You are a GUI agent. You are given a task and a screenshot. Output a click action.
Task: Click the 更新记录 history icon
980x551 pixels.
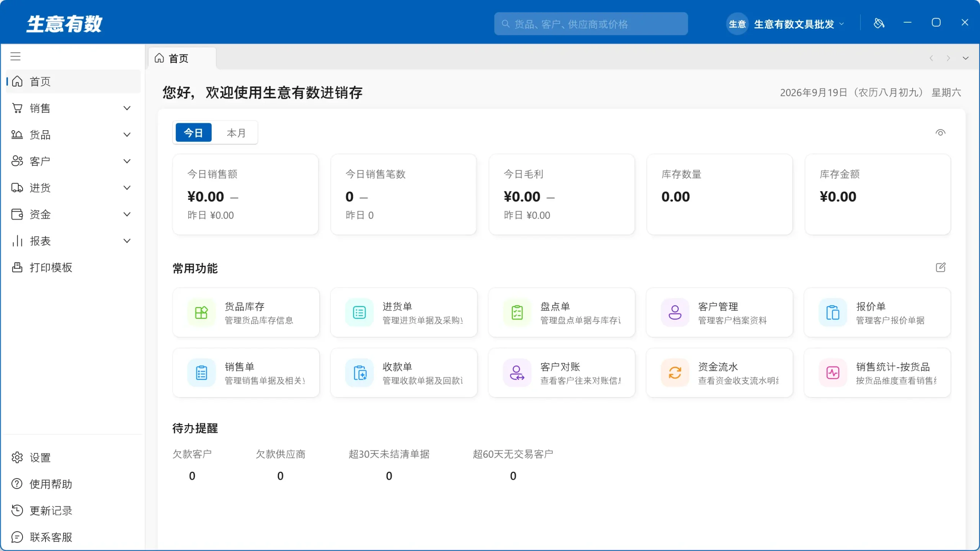[x=17, y=510]
